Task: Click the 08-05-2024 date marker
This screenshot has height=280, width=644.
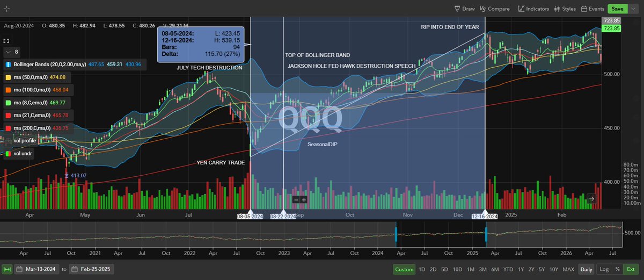Action: (x=250, y=216)
